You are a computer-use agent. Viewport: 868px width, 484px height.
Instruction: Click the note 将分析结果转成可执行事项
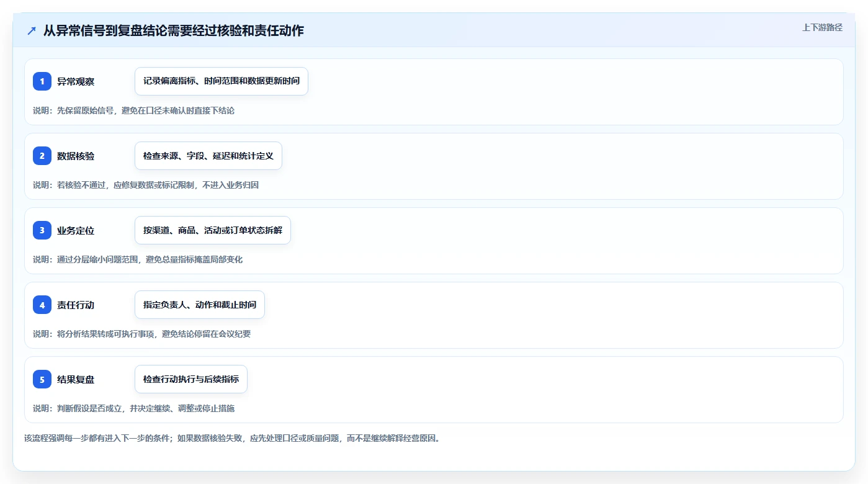click(x=141, y=334)
